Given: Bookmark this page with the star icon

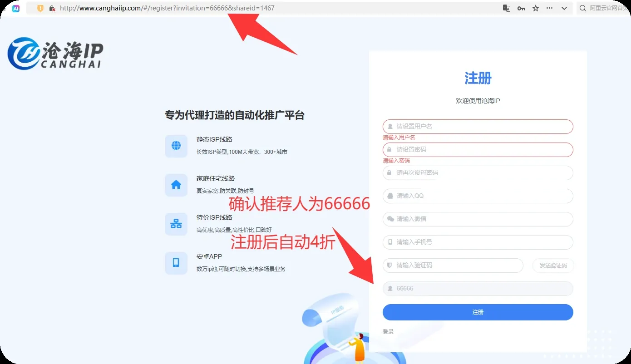Looking at the screenshot, I should 536,8.
